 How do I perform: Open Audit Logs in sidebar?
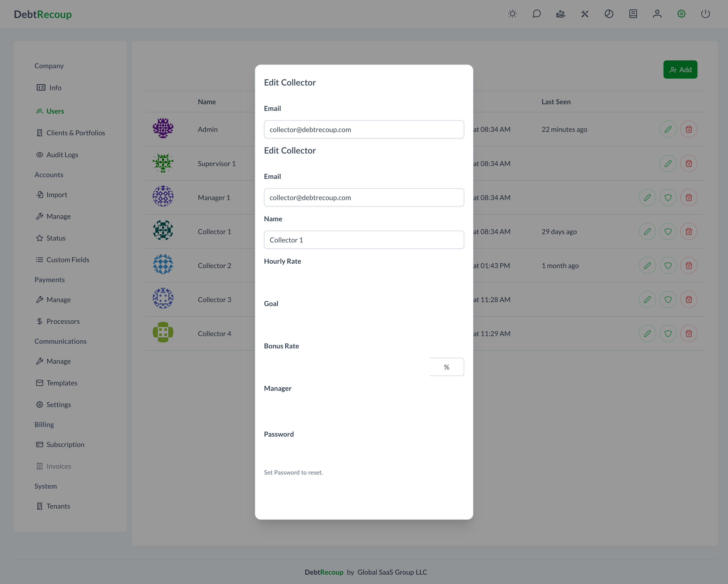click(62, 155)
